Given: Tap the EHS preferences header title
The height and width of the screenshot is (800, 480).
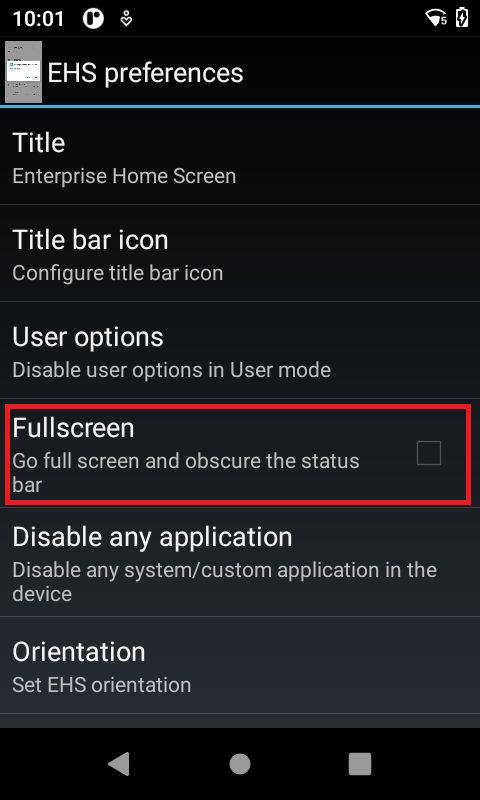Looking at the screenshot, I should click(x=145, y=73).
